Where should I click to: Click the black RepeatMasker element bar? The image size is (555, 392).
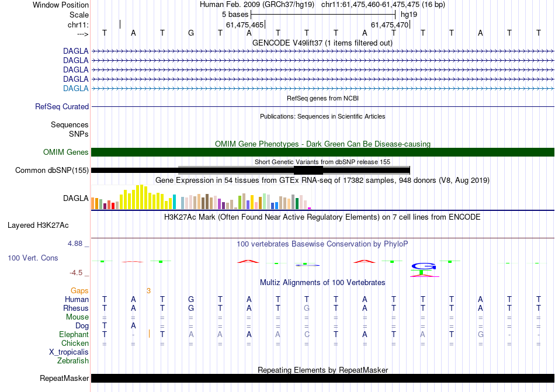point(323,378)
